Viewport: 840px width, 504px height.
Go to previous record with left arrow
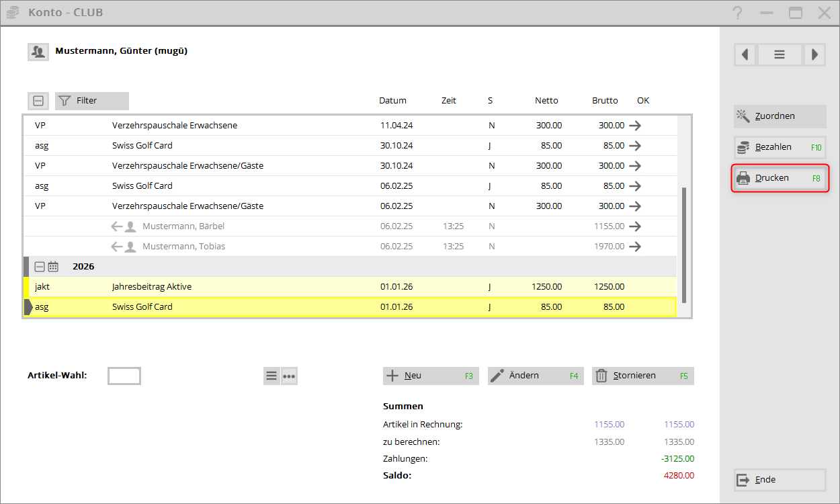[745, 54]
